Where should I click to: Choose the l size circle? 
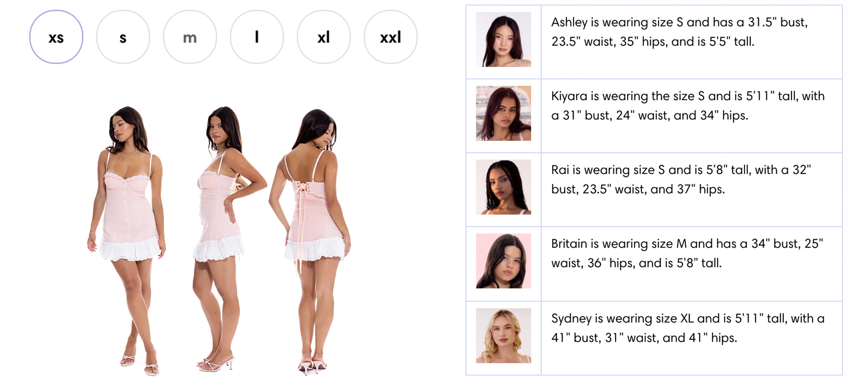click(257, 37)
